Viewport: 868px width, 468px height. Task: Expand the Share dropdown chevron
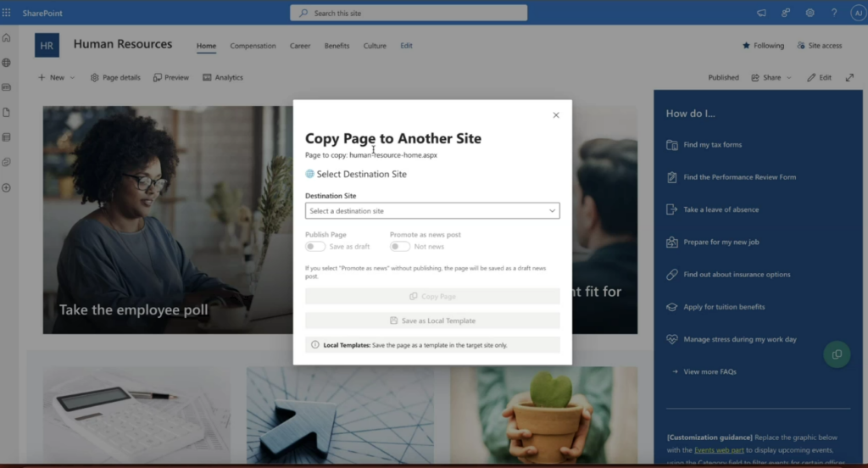(x=789, y=77)
